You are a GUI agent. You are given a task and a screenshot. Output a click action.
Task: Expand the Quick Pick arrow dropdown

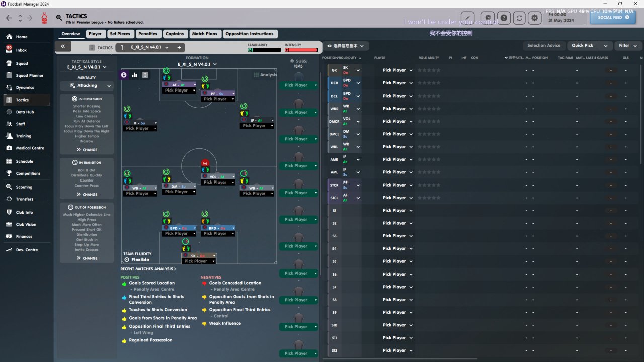(605, 46)
